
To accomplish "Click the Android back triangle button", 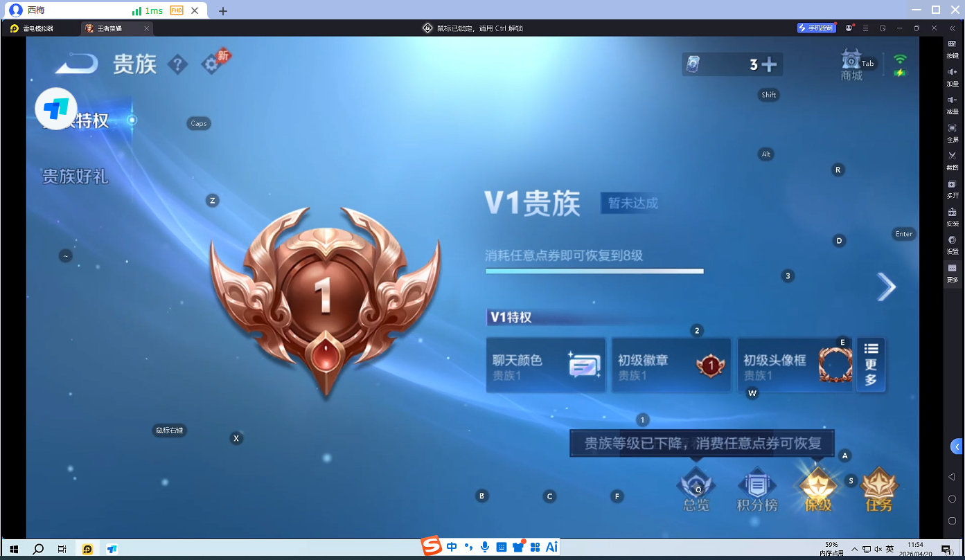I will (952, 477).
